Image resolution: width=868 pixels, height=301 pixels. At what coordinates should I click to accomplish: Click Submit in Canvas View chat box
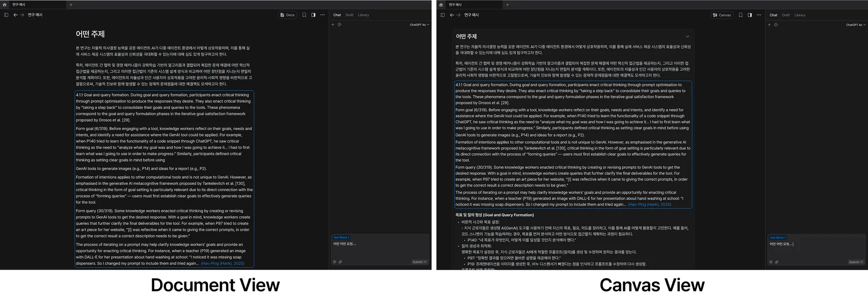click(856, 262)
